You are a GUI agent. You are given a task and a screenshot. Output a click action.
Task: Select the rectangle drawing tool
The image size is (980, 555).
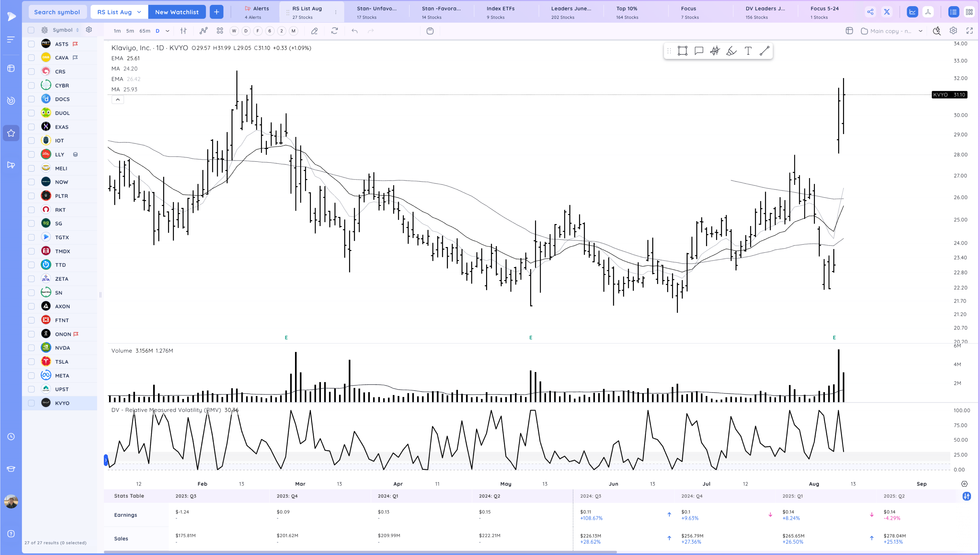click(682, 51)
